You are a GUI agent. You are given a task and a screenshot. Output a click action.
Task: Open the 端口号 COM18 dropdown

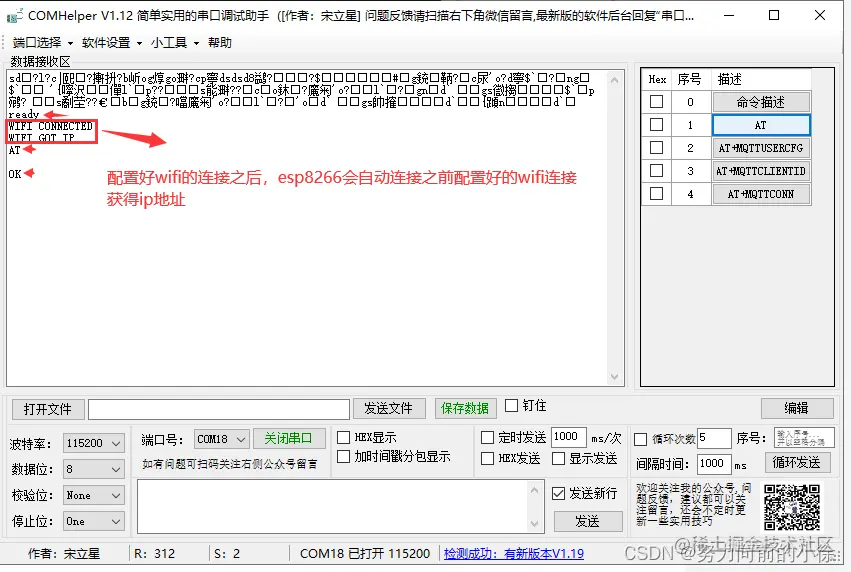pyautogui.click(x=221, y=439)
